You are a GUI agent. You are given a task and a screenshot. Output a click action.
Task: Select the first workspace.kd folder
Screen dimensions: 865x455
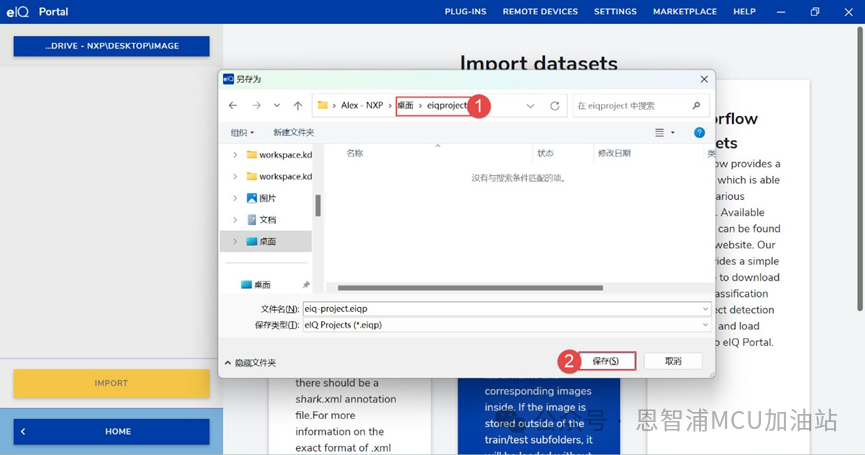pyautogui.click(x=279, y=155)
